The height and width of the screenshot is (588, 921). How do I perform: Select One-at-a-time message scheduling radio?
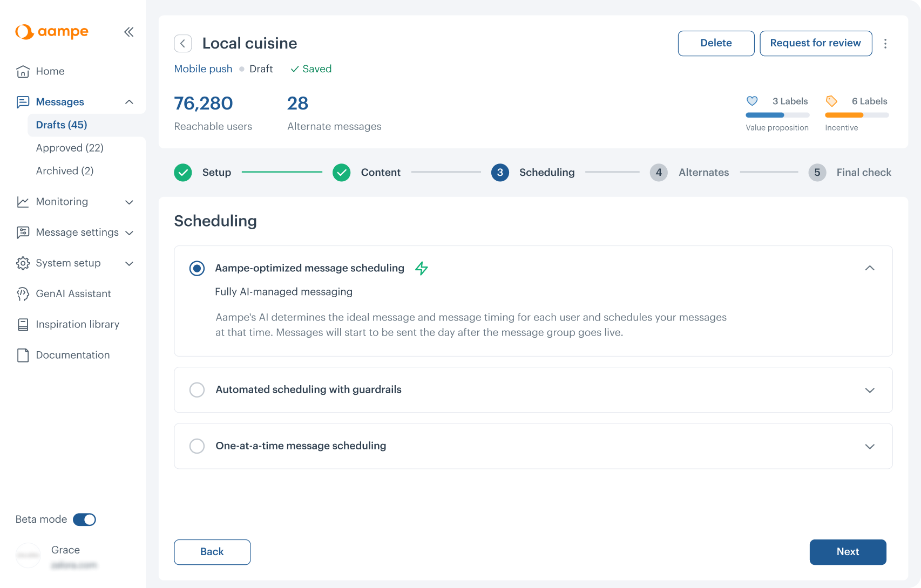[x=197, y=446]
